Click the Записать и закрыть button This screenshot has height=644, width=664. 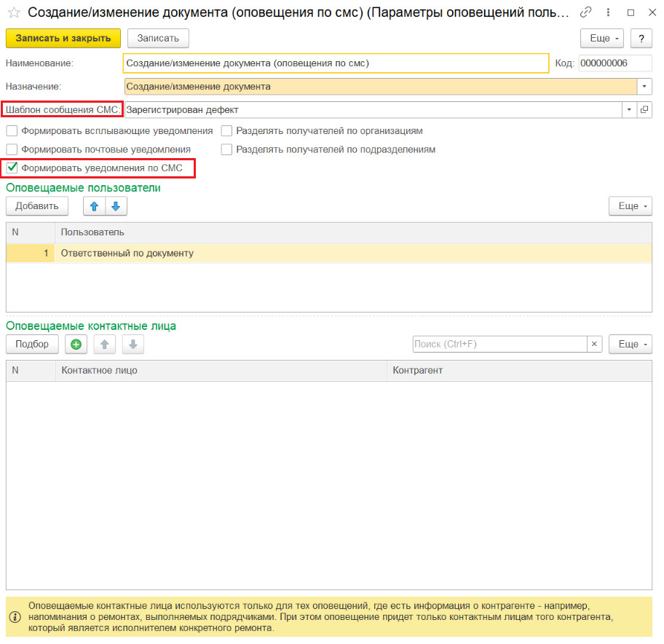63,39
